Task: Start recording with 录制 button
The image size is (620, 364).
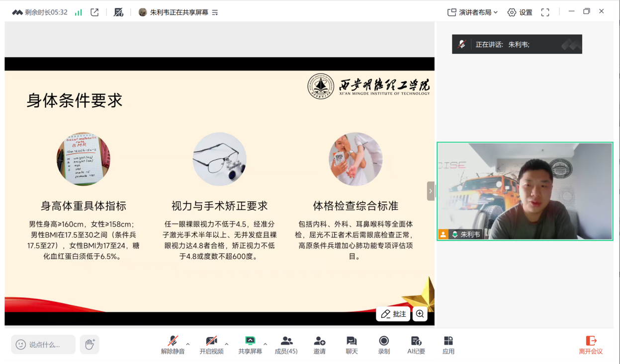Action: coord(383,345)
